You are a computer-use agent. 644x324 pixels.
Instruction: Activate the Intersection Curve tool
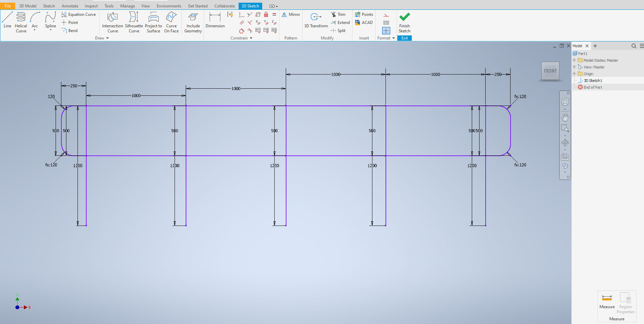(113, 22)
